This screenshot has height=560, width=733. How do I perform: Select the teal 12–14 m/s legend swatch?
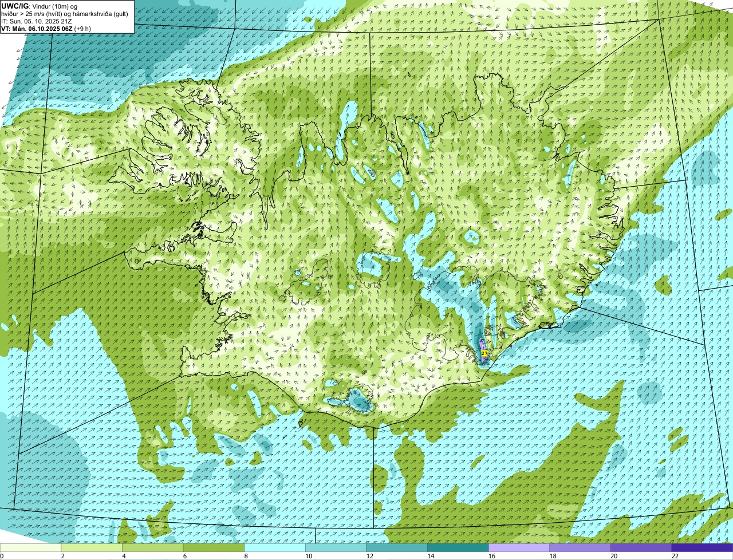coord(397,547)
